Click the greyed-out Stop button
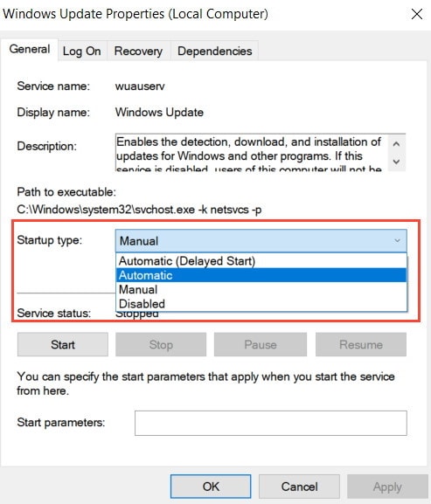 tap(161, 344)
